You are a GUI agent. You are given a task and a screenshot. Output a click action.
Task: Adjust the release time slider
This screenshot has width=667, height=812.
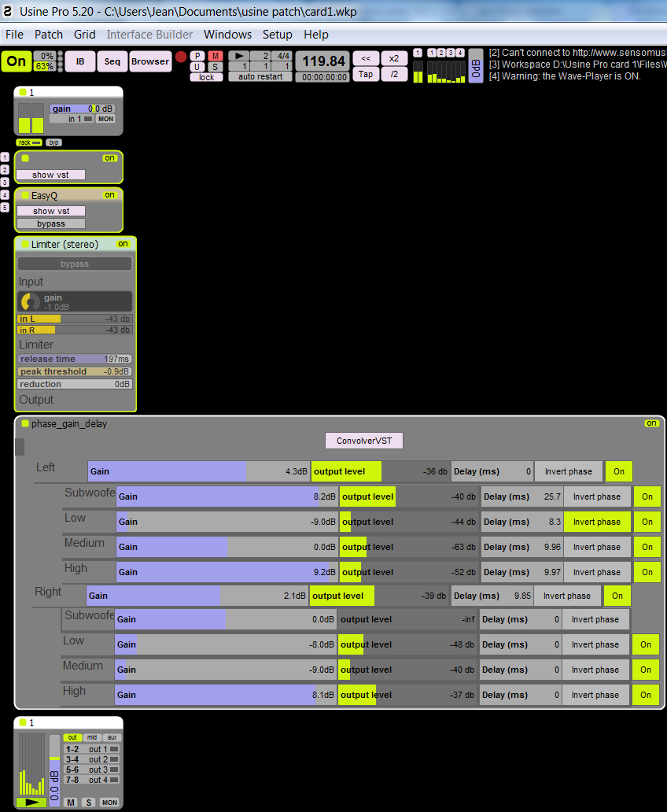click(75, 359)
